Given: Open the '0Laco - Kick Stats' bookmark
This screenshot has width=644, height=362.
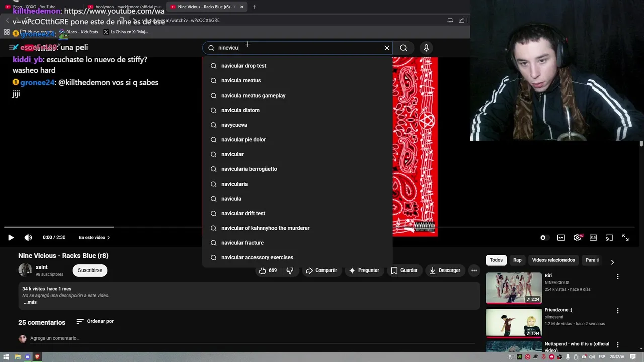Looking at the screenshot, I should 78,32.
